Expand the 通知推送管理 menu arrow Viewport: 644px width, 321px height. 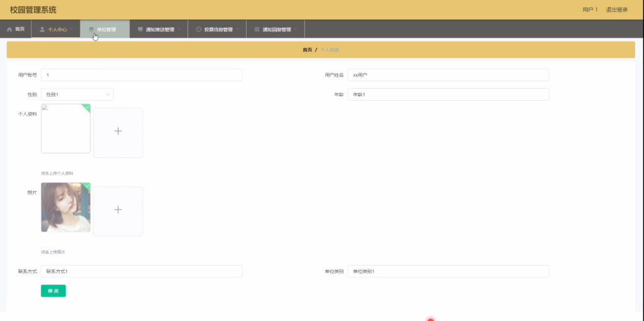tap(179, 29)
